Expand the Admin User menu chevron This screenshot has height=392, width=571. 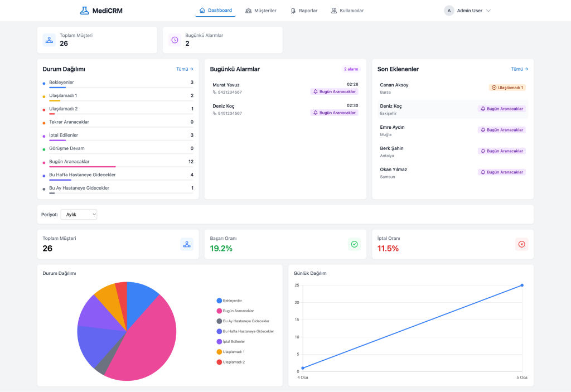point(488,11)
